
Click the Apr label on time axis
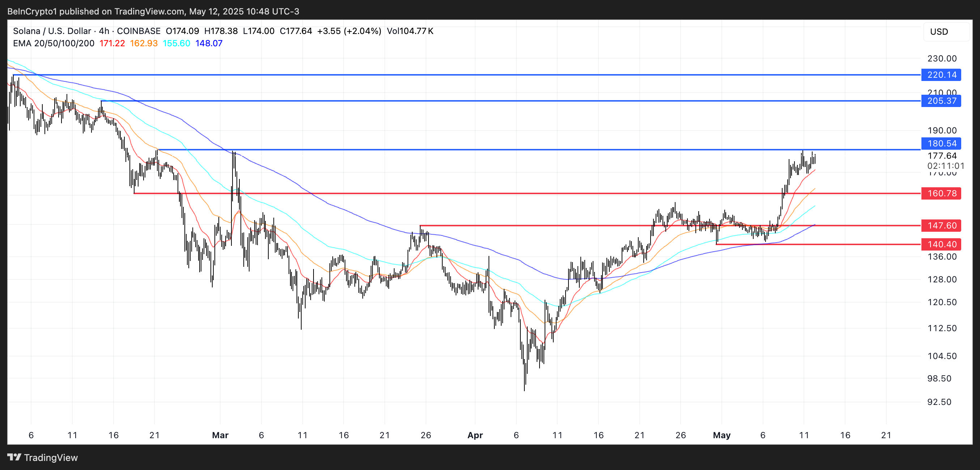pos(475,435)
